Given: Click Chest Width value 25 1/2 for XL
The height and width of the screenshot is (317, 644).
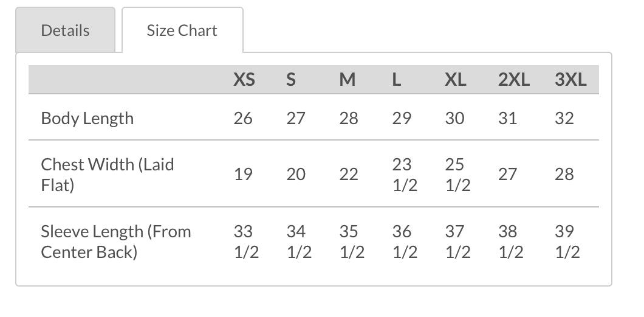Looking at the screenshot, I should pos(457,175).
